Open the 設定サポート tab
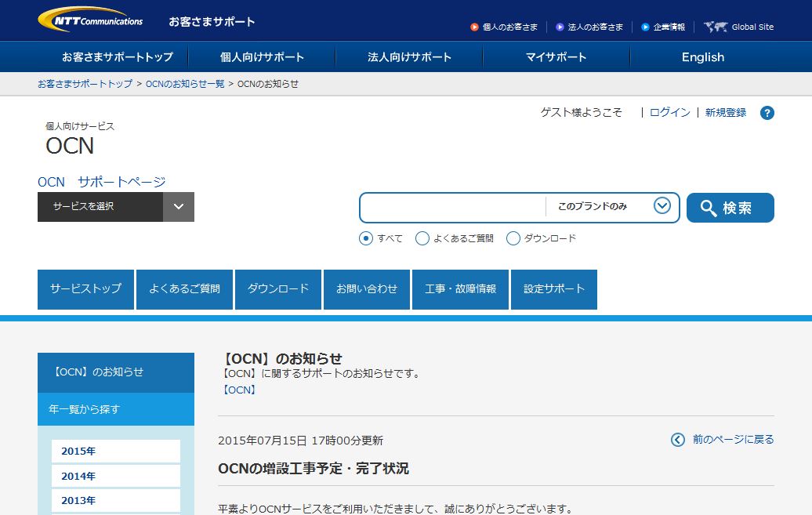Viewport: 812px width, 515px height. pyautogui.click(x=554, y=289)
